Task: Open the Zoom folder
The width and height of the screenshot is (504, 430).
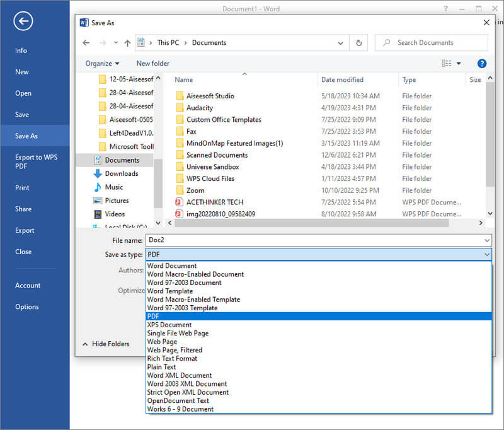Action: [195, 190]
